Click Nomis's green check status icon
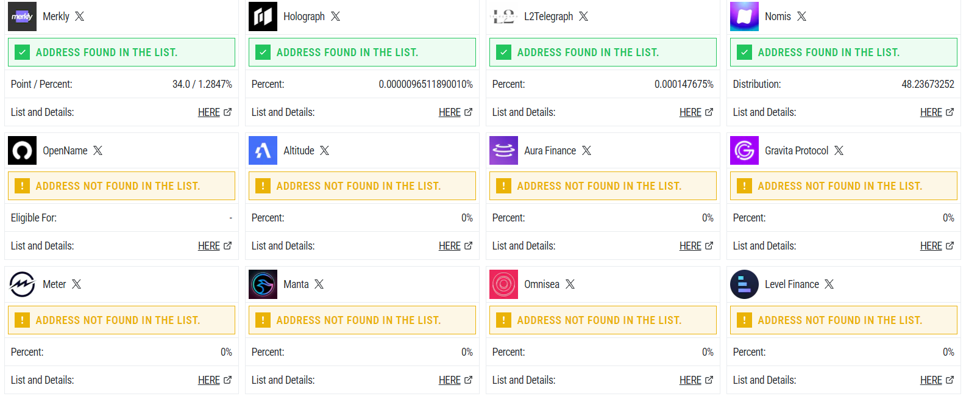 click(744, 52)
